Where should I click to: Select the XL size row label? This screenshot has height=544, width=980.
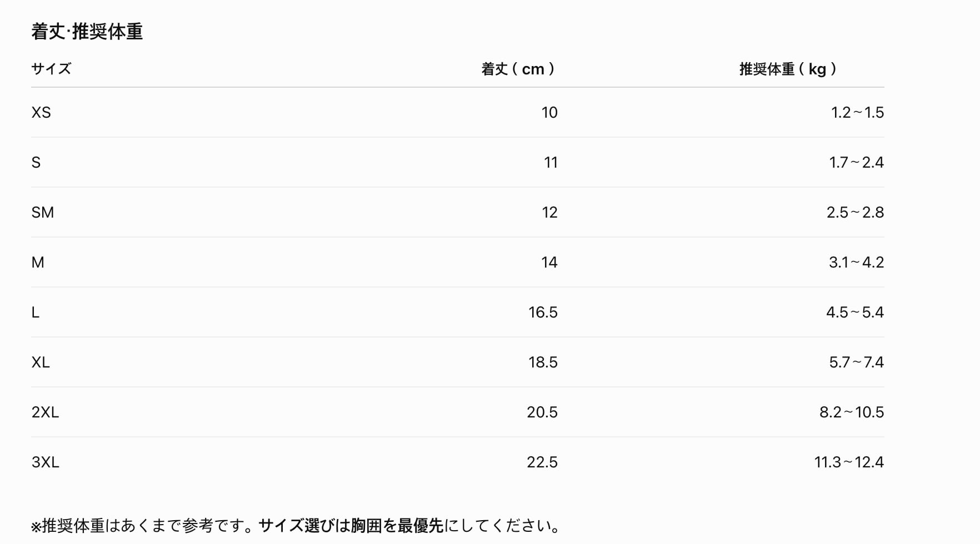41,362
